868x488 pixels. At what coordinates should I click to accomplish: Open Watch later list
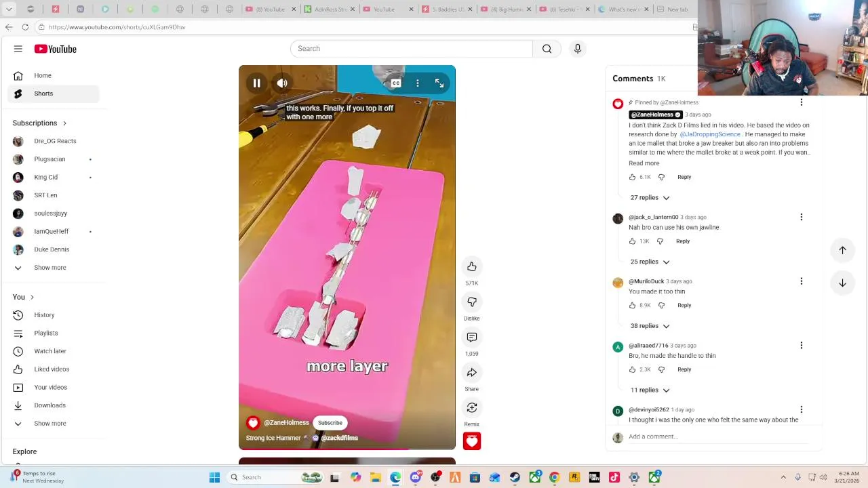click(54, 351)
